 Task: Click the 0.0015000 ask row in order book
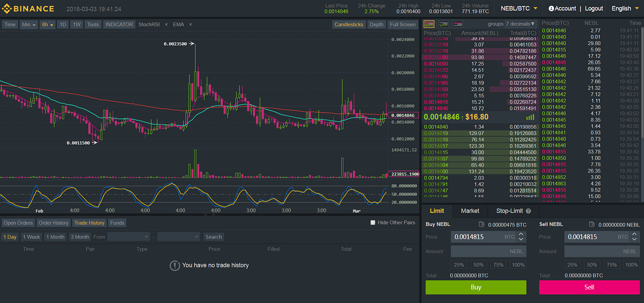pyautogui.click(x=480, y=63)
